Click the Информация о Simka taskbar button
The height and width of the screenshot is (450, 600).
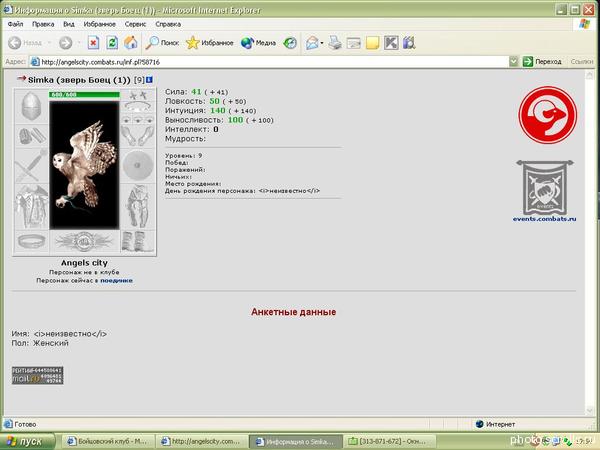tap(295, 442)
